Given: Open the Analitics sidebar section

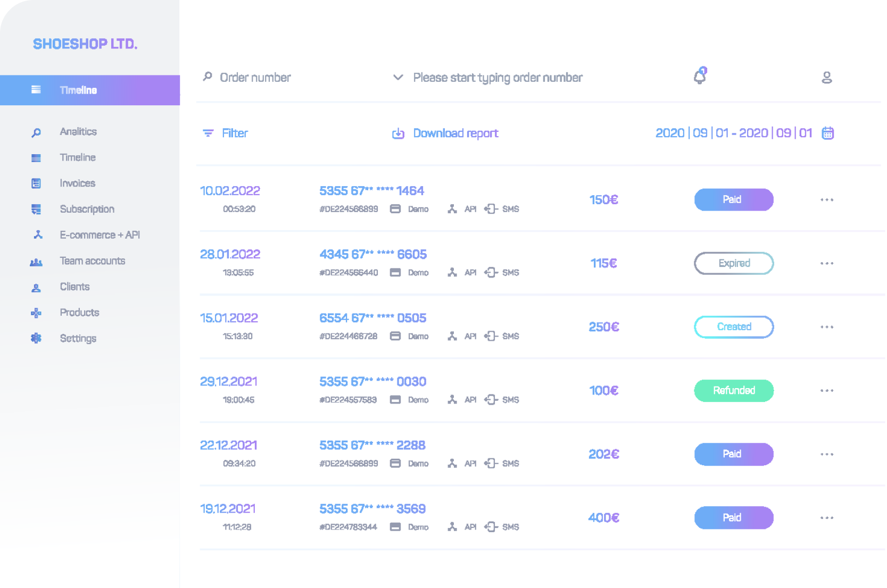Looking at the screenshot, I should click(x=78, y=131).
